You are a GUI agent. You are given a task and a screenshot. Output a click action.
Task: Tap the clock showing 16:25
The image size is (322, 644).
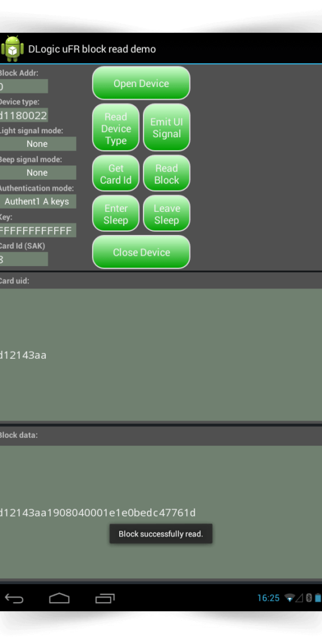coord(268,598)
